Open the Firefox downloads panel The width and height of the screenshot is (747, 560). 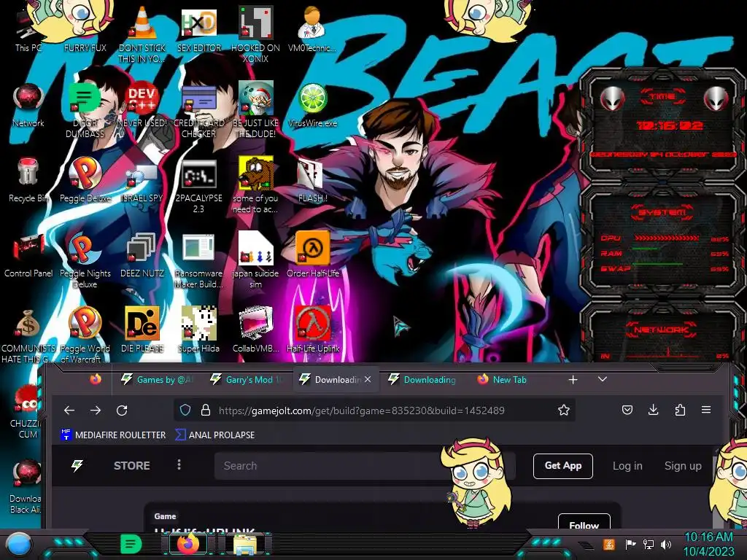point(654,410)
